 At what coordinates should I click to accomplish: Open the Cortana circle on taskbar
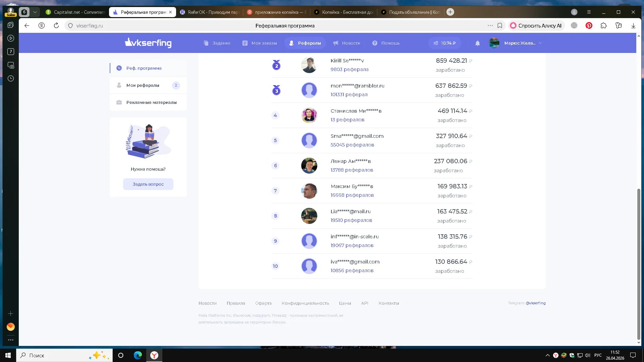121,355
